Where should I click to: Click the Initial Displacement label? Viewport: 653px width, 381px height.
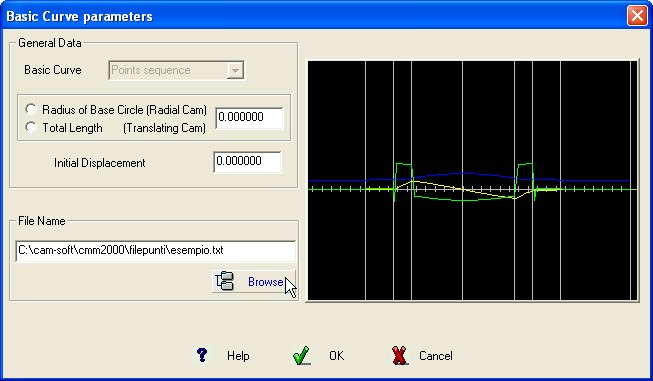point(100,163)
